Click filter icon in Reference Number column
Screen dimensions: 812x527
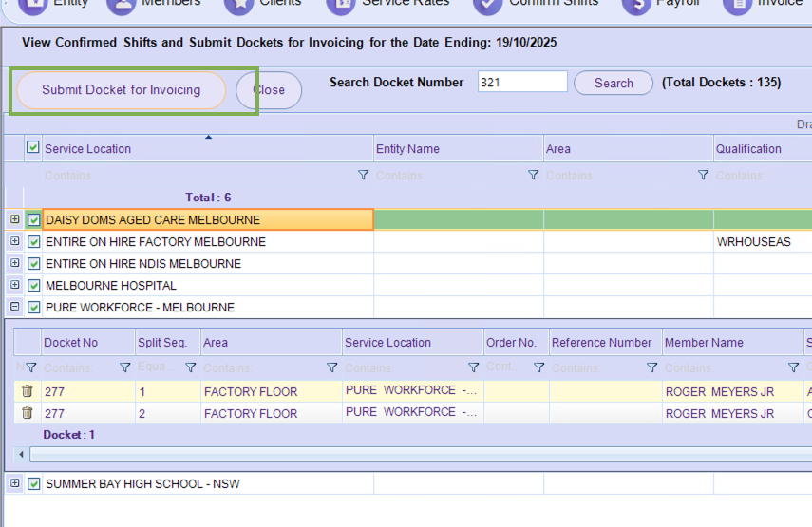point(651,367)
